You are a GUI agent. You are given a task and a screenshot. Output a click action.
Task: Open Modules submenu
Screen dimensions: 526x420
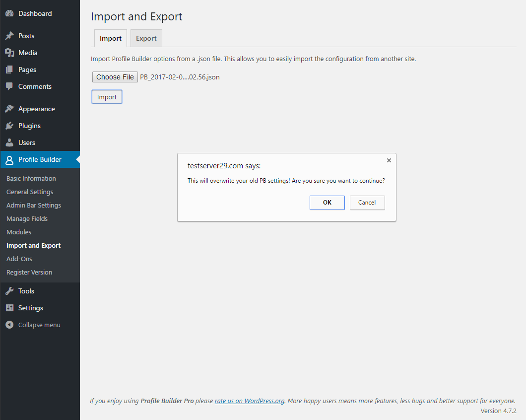(19, 232)
